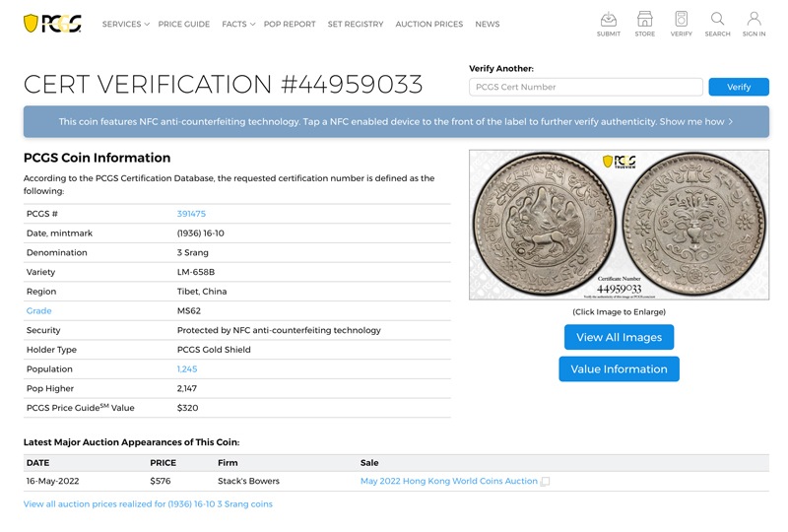Open the Price Guide menu item
Viewport: 788px width, 532px height.
tap(183, 24)
